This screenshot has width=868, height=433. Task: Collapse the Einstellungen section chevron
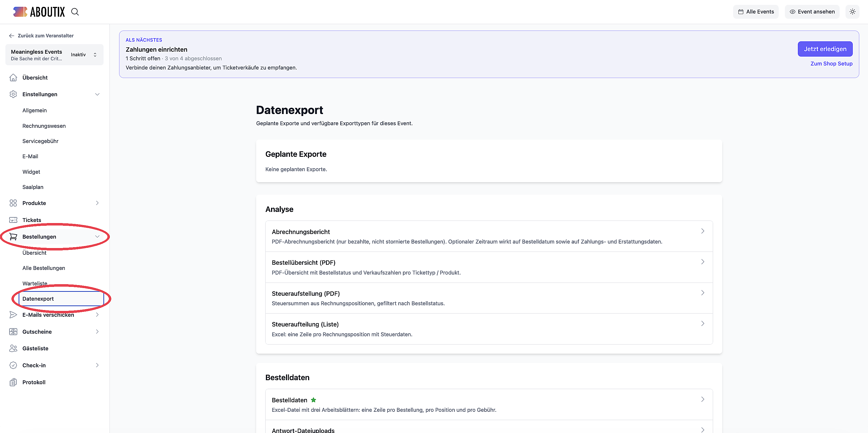(x=97, y=94)
